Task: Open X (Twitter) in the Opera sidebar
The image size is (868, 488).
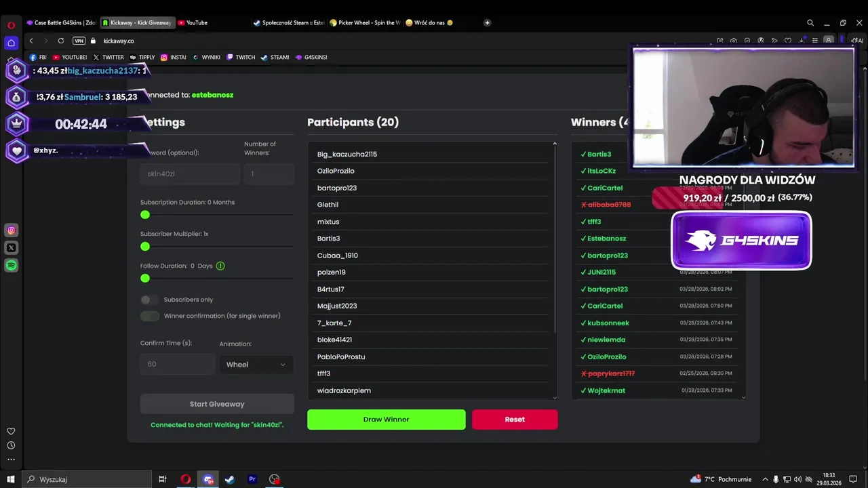Action: 11,248
